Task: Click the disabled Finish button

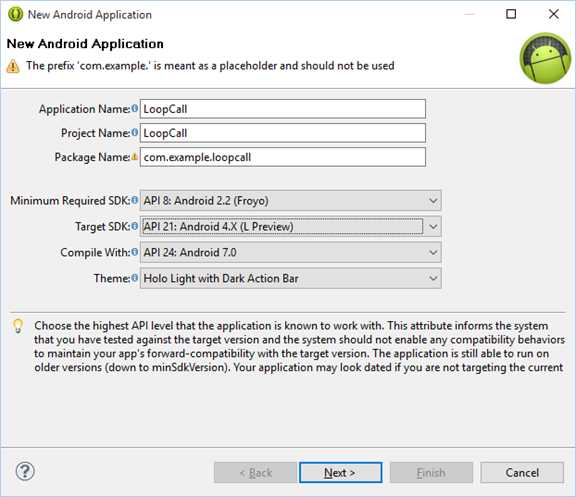Action: (431, 472)
